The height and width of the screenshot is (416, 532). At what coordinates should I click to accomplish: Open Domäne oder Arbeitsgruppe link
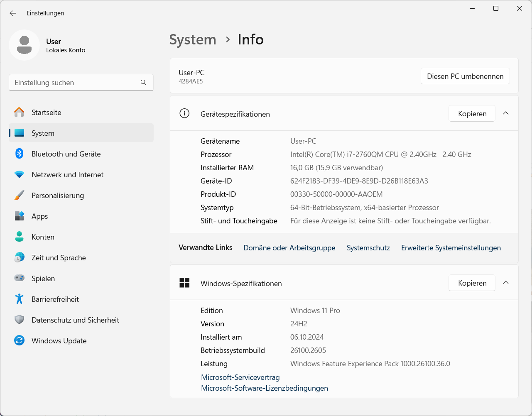pos(289,248)
